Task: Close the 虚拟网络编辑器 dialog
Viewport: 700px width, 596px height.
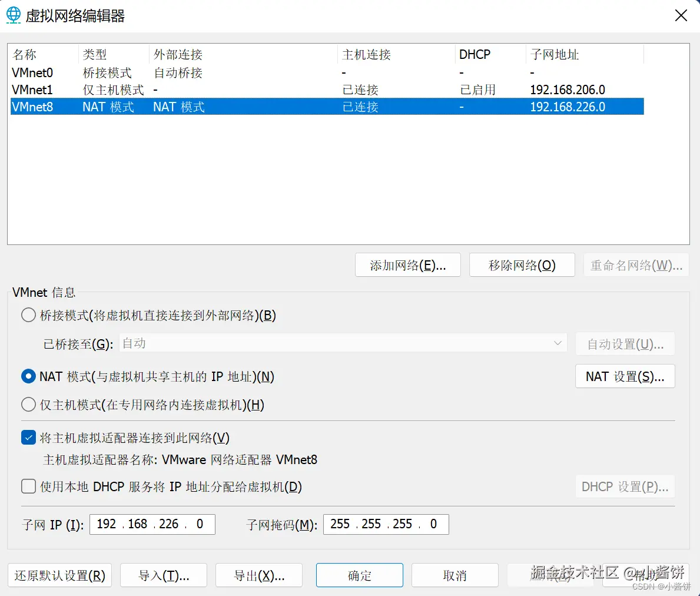Action: 681,16
